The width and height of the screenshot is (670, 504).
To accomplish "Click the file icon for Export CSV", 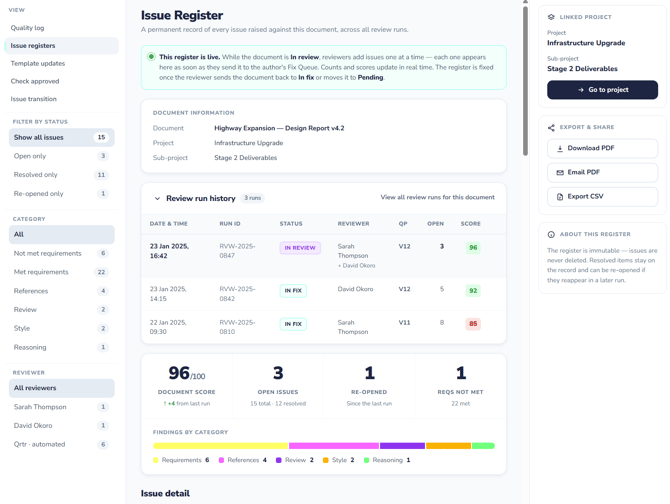I will tap(559, 197).
